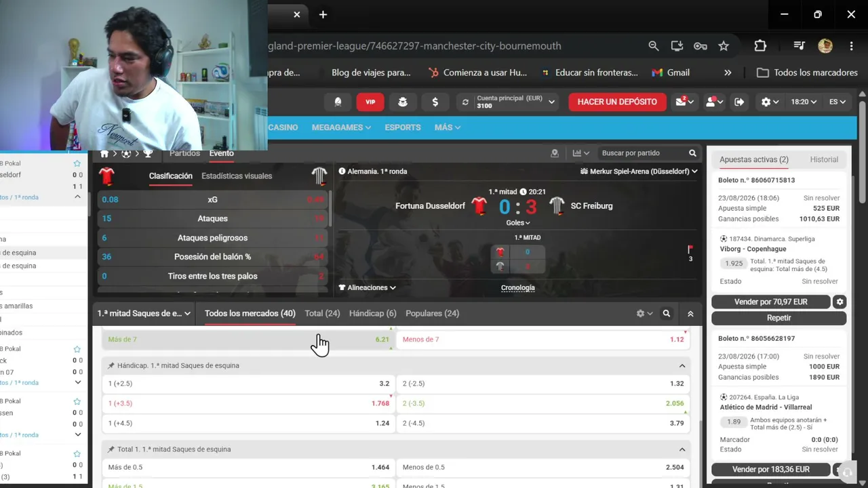Open the 'Educar sin fronteras' bookmark
Image resolution: width=868 pixels, height=488 pixels.
589,73
